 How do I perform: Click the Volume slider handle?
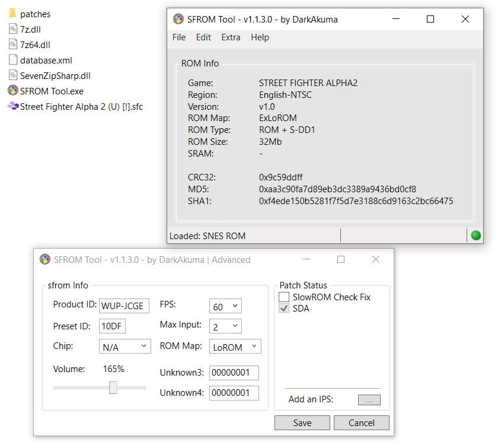pyautogui.click(x=113, y=387)
